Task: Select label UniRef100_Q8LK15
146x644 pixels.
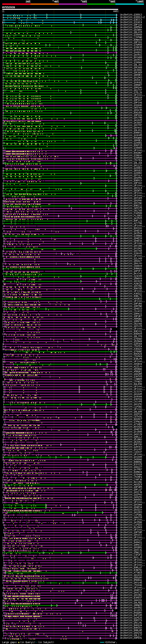Action: tap(131, 32)
